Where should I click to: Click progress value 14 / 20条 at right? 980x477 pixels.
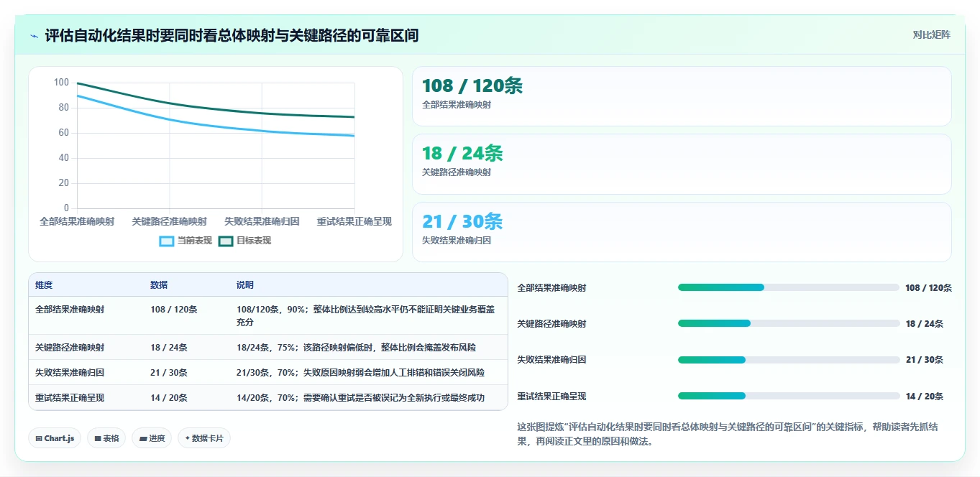coord(924,397)
